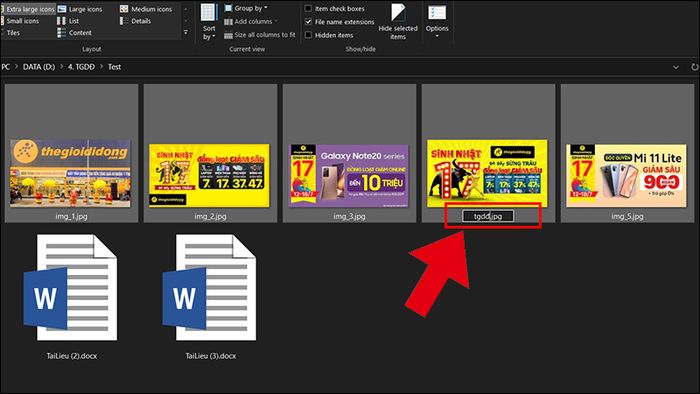Screen dimensions: 700x394
Task: Go to 4. TGDĐ folder breadcrumb
Action: click(x=81, y=67)
